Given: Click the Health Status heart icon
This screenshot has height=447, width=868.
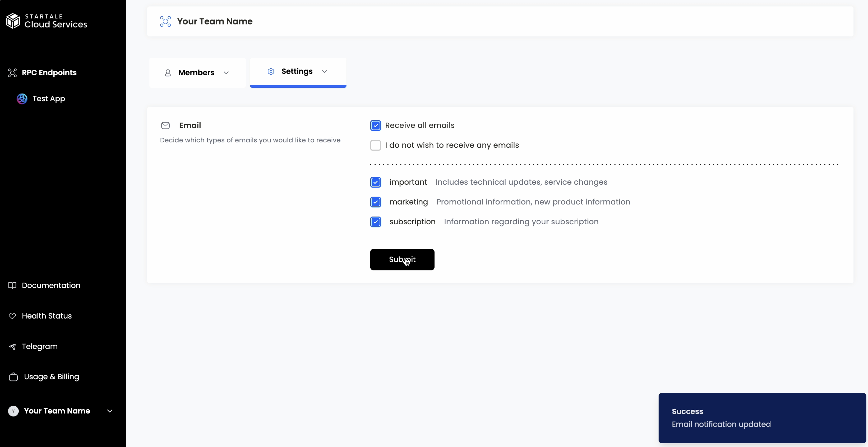Looking at the screenshot, I should coord(12,316).
